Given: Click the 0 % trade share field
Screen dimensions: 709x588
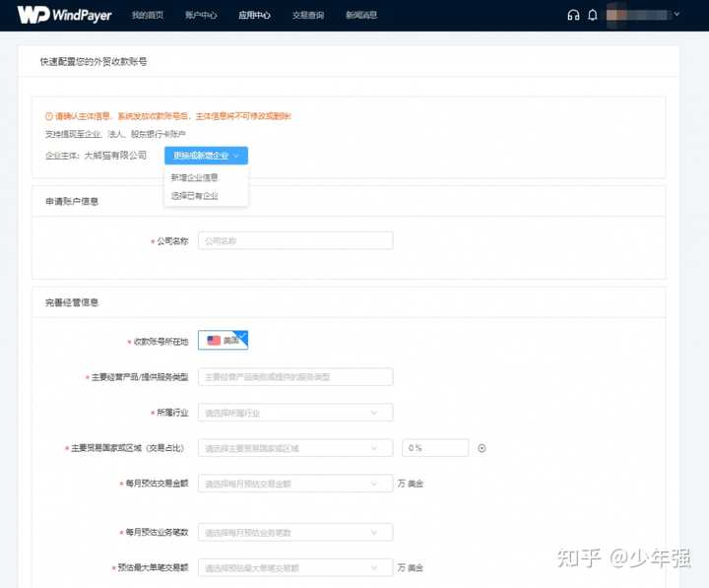Looking at the screenshot, I should (435, 448).
